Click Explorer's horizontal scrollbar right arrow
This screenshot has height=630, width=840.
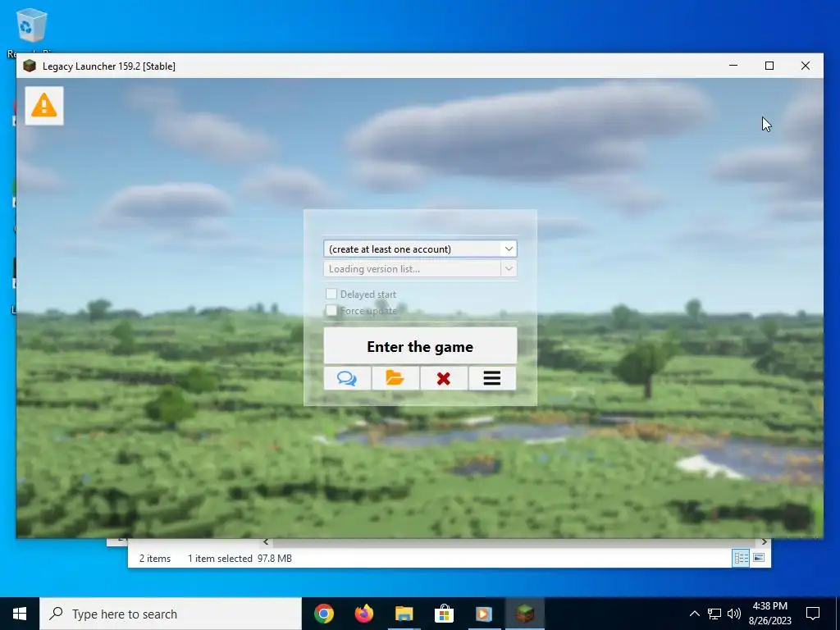coord(765,542)
